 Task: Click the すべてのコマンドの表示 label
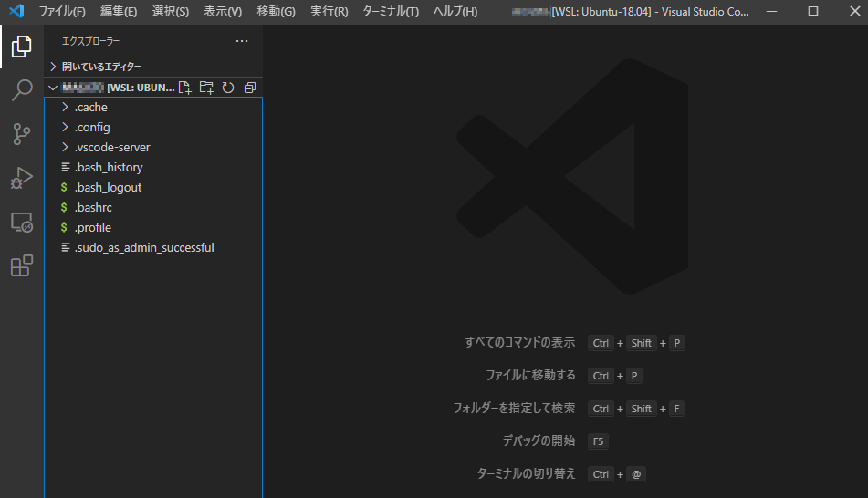click(x=520, y=343)
